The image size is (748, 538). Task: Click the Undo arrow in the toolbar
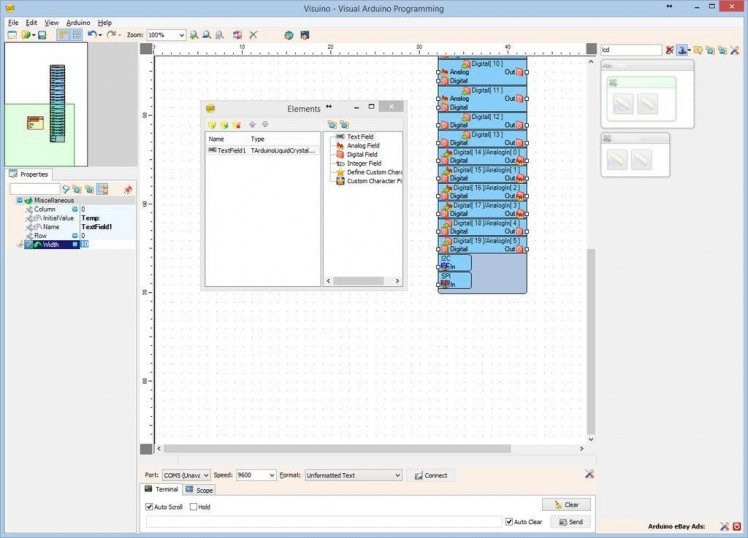(x=91, y=35)
